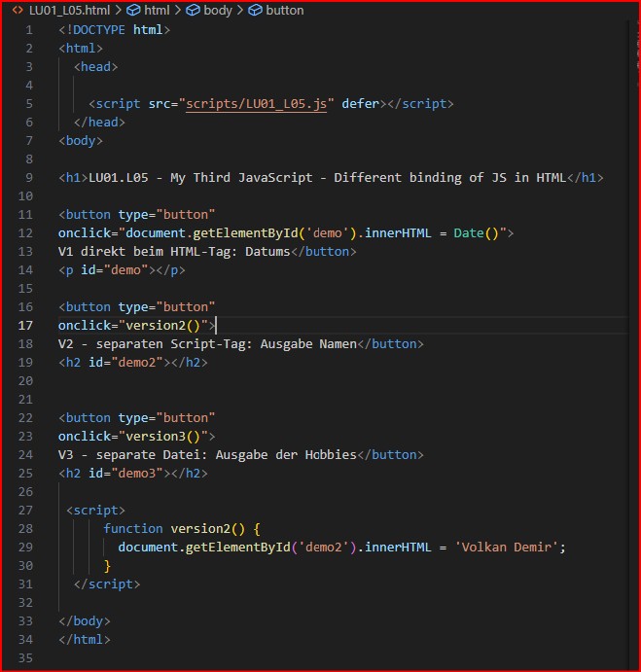Click line number 27 in the gutter
This screenshot has height=672, width=641.
pos(25,510)
